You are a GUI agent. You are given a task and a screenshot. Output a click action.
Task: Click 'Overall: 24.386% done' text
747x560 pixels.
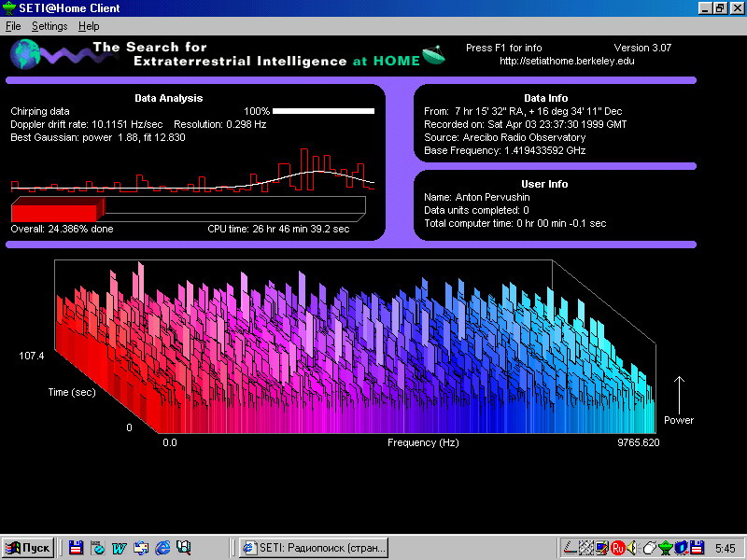coord(62,229)
